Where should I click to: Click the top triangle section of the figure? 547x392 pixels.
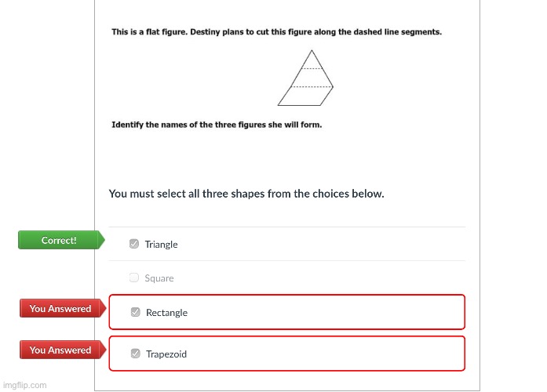312,62
